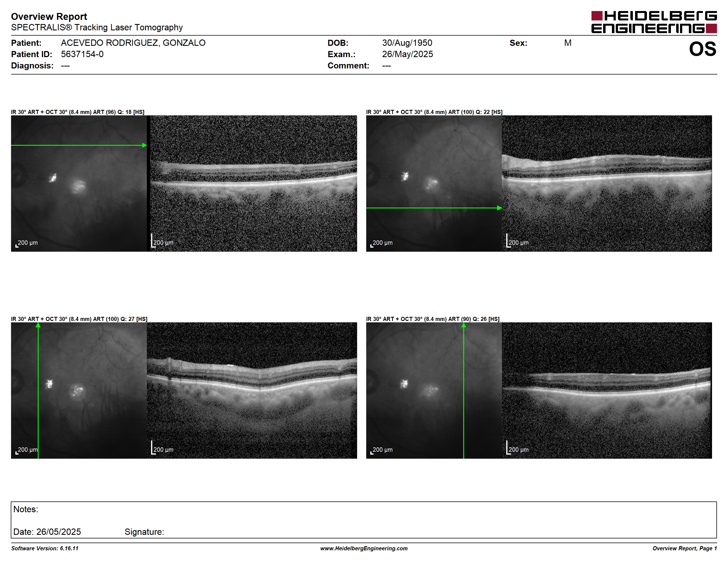Click Software Version: 6.16.11 footer
The image size is (728, 563).
(x=45, y=548)
